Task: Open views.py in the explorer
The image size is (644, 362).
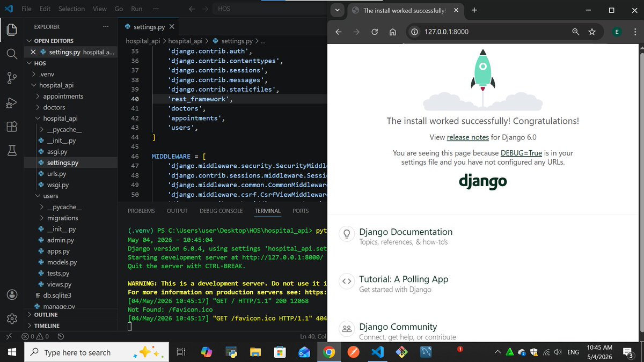Action: [x=59, y=284]
